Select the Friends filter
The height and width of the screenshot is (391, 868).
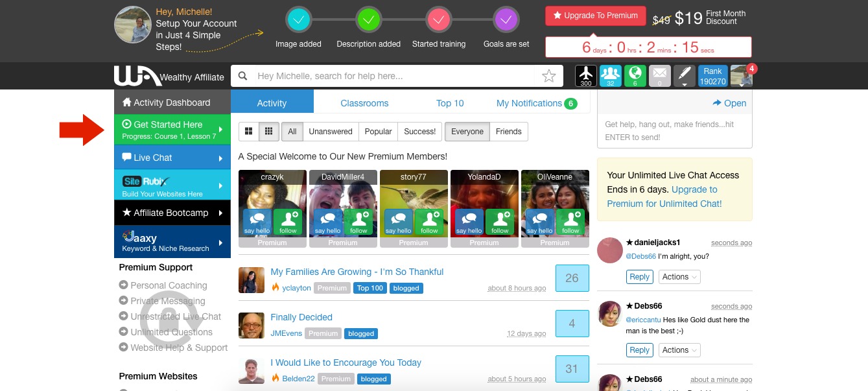509,132
